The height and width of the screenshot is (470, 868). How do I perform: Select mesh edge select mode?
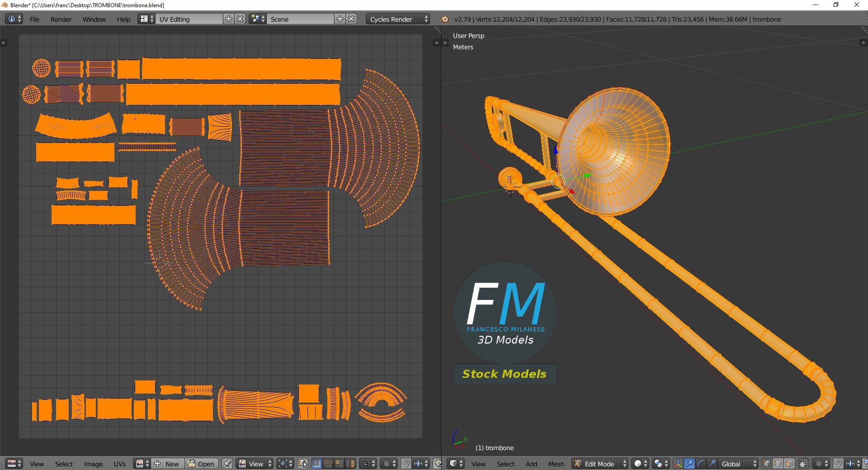click(778, 464)
